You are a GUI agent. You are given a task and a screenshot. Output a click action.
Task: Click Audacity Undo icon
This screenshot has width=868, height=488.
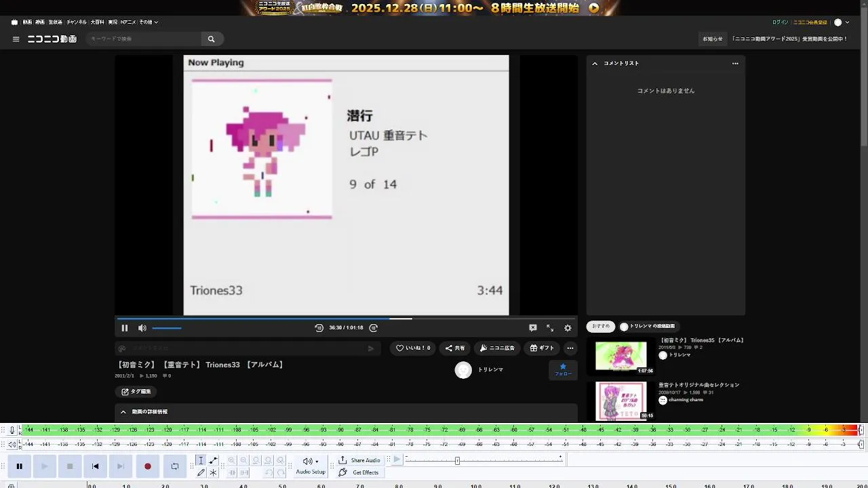point(269,472)
